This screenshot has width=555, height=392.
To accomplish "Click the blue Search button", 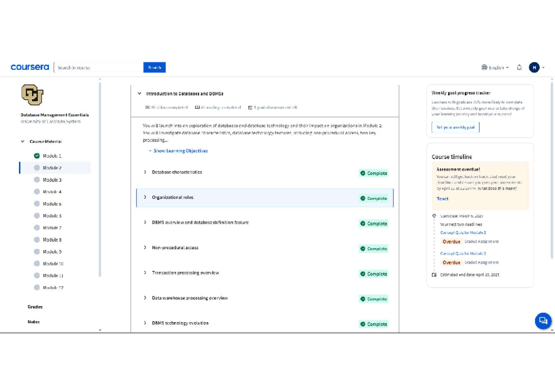I will [x=154, y=67].
